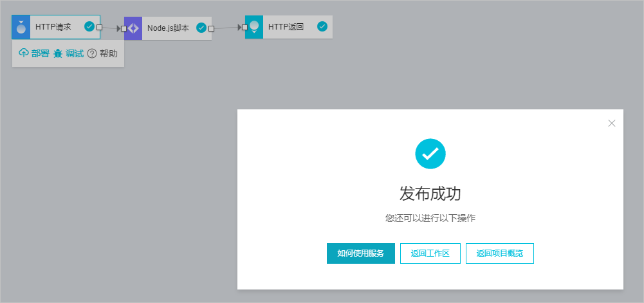Click the HTTP请求 output port square
This screenshot has width=644, height=303.
pyautogui.click(x=99, y=28)
